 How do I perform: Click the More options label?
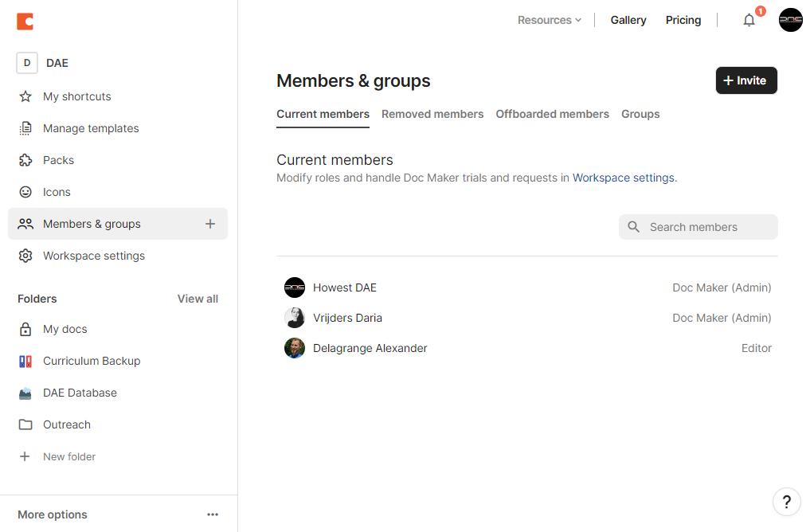(x=53, y=514)
